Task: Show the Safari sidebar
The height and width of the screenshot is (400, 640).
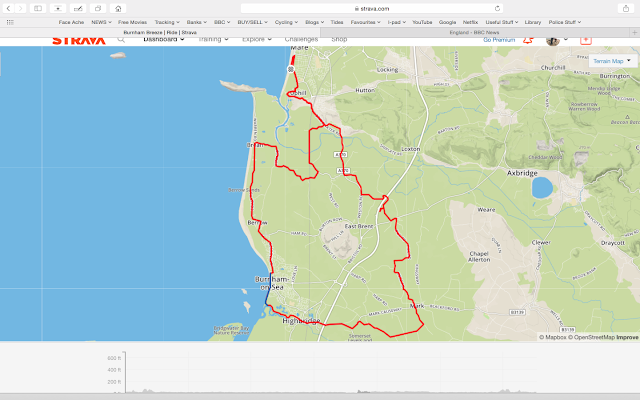Action: click(38, 8)
